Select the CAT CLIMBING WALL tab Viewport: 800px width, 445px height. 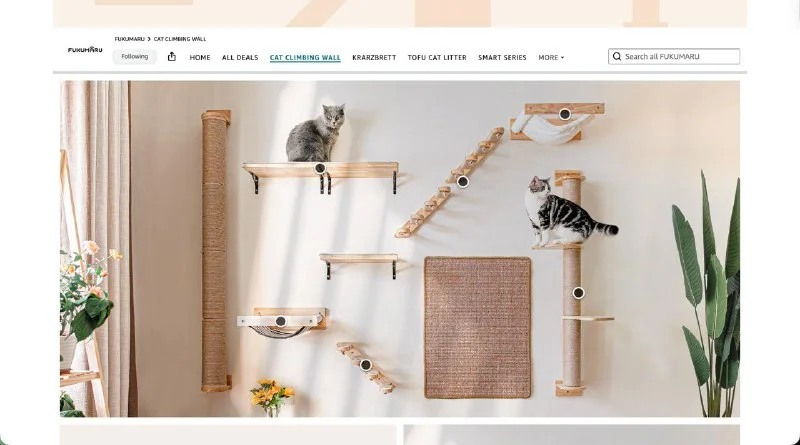tap(305, 58)
